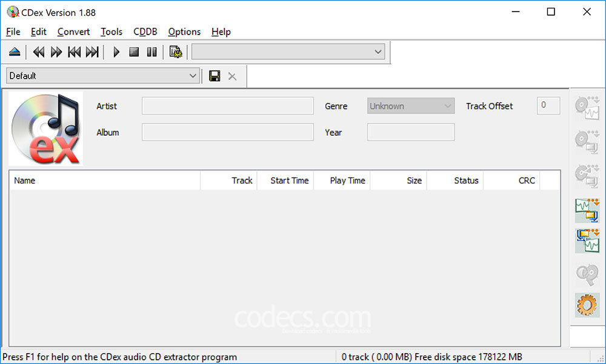Click the "Press F1 for help" status bar message
This screenshot has height=364, width=606.
point(119,357)
